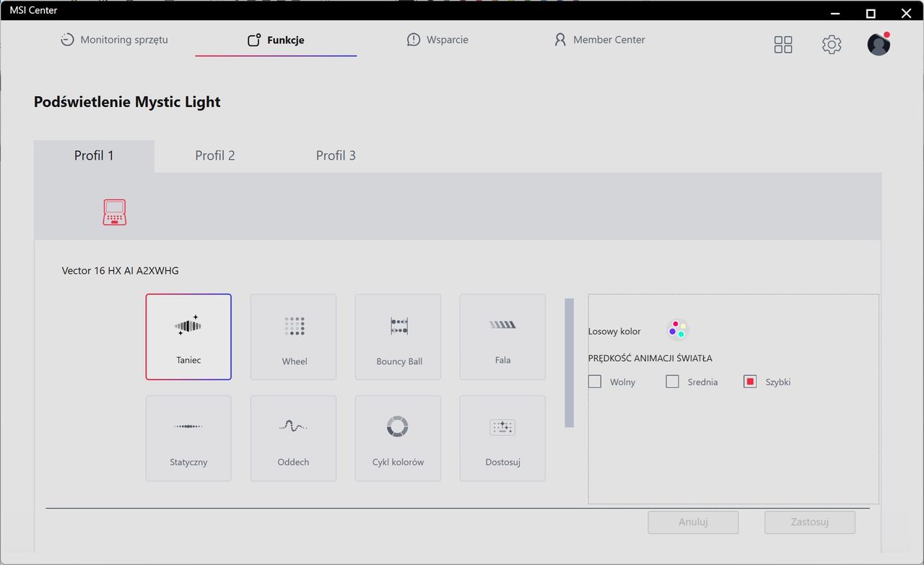This screenshot has height=565, width=924.
Task: Open the Monitoring sprzętu tab
Action: coord(114,40)
